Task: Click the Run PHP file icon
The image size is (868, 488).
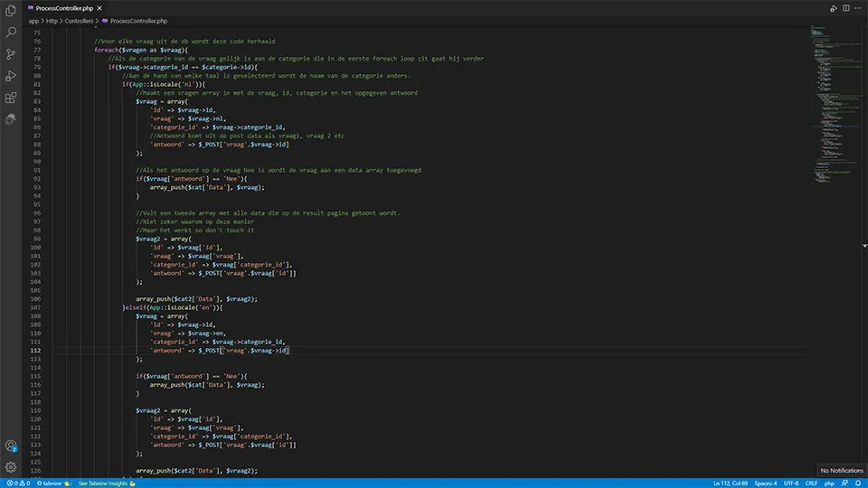Action: (833, 8)
